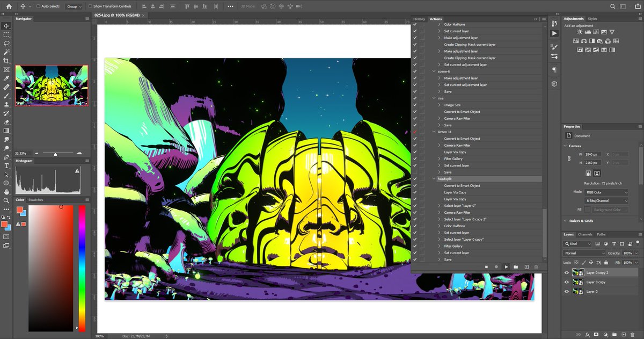Open the 3D panel cube icon
This screenshot has height=339, width=644.
[x=554, y=84]
